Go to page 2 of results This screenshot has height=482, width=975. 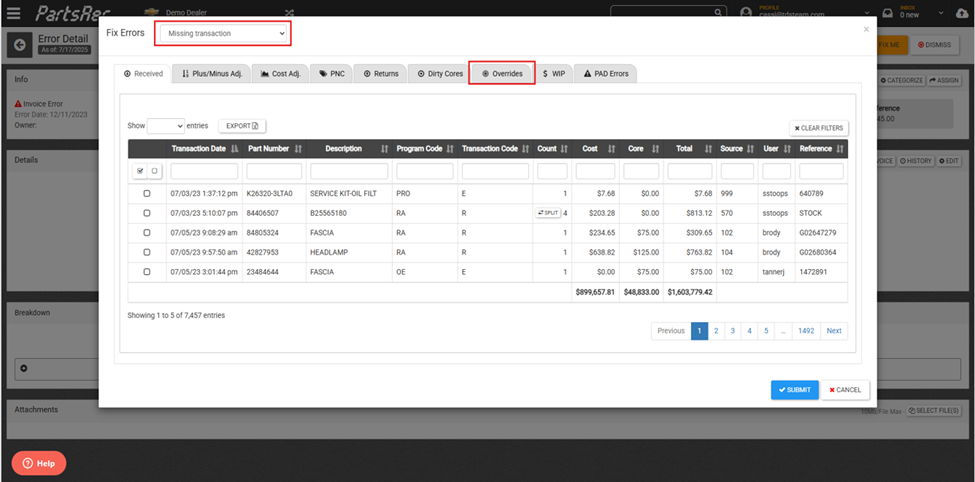pos(716,331)
